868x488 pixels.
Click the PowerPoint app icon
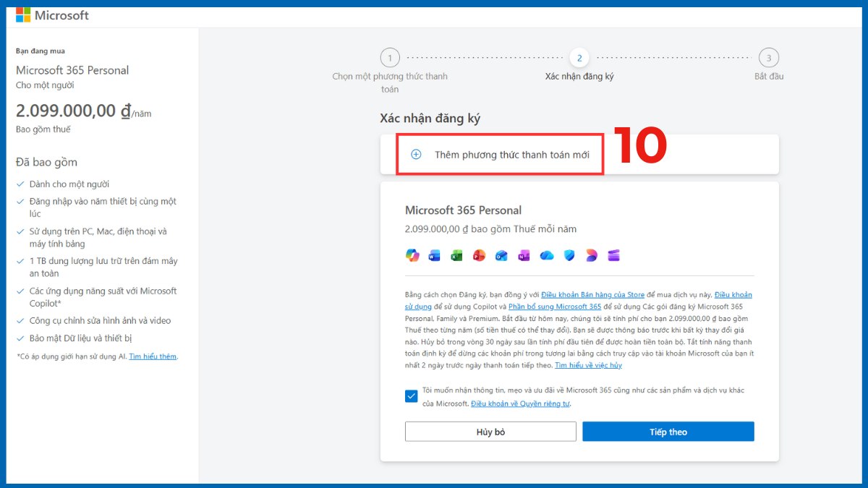coord(479,255)
